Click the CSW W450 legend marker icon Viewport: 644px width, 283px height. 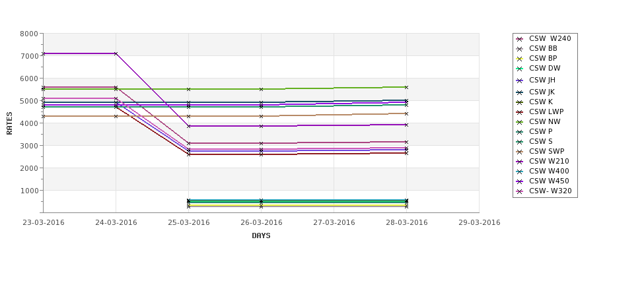tap(520, 181)
